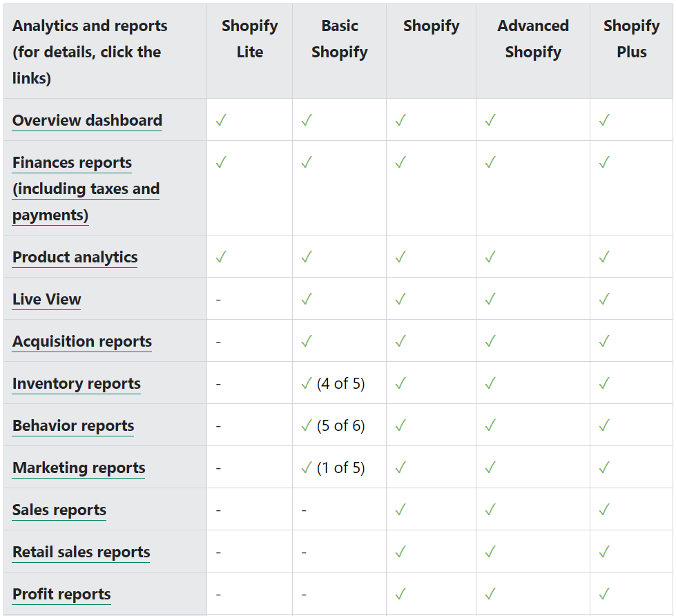Click the Shopify Plus column header

point(631,39)
